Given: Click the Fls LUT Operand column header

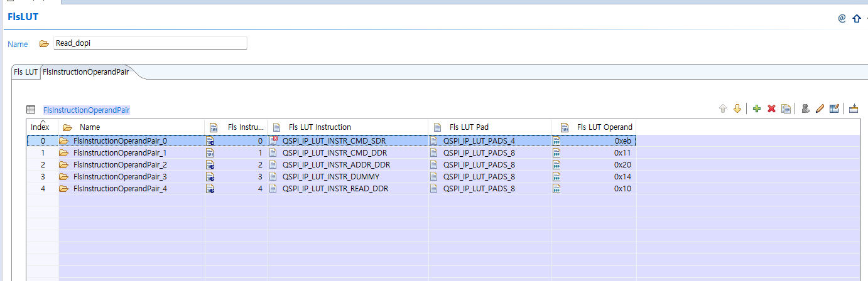Looking at the screenshot, I should click(x=594, y=127).
